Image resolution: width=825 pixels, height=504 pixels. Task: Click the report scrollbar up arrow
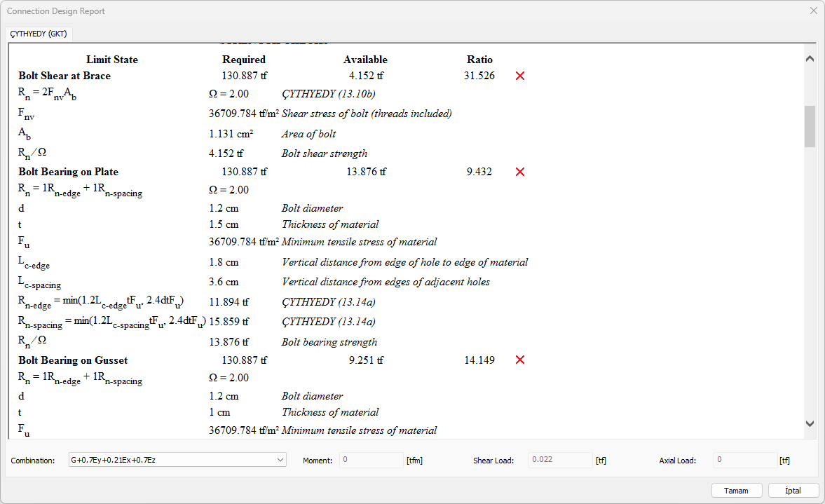810,59
